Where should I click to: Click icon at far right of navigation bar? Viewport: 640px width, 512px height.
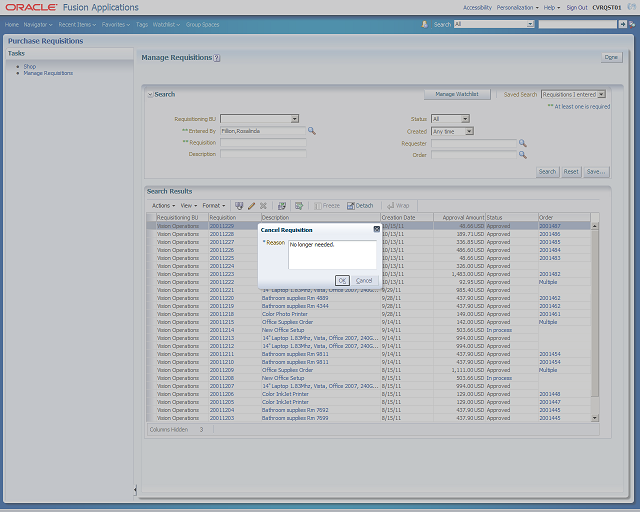pyautogui.click(x=632, y=24)
